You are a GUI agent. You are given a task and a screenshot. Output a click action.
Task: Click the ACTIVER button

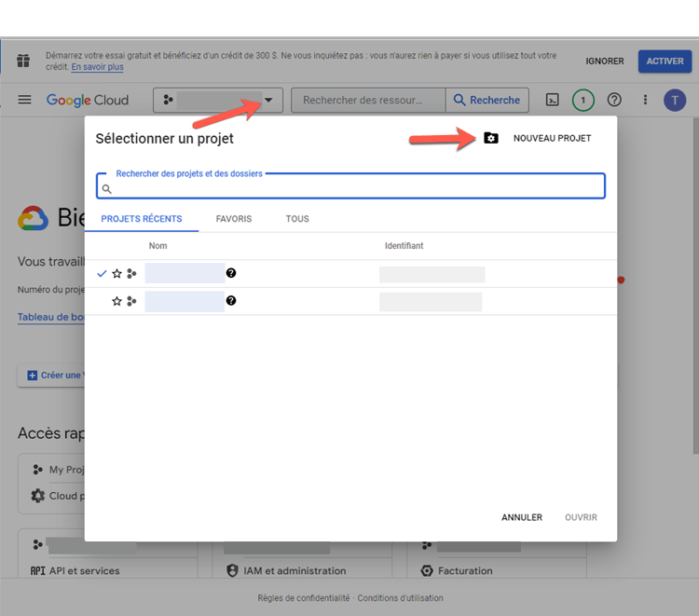click(x=665, y=62)
